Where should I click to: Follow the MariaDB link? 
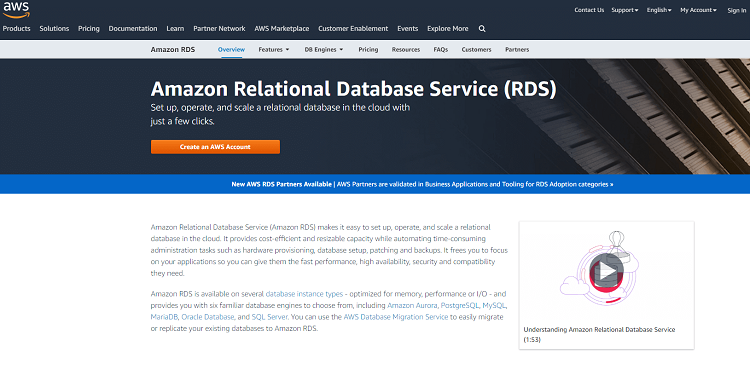pos(164,316)
